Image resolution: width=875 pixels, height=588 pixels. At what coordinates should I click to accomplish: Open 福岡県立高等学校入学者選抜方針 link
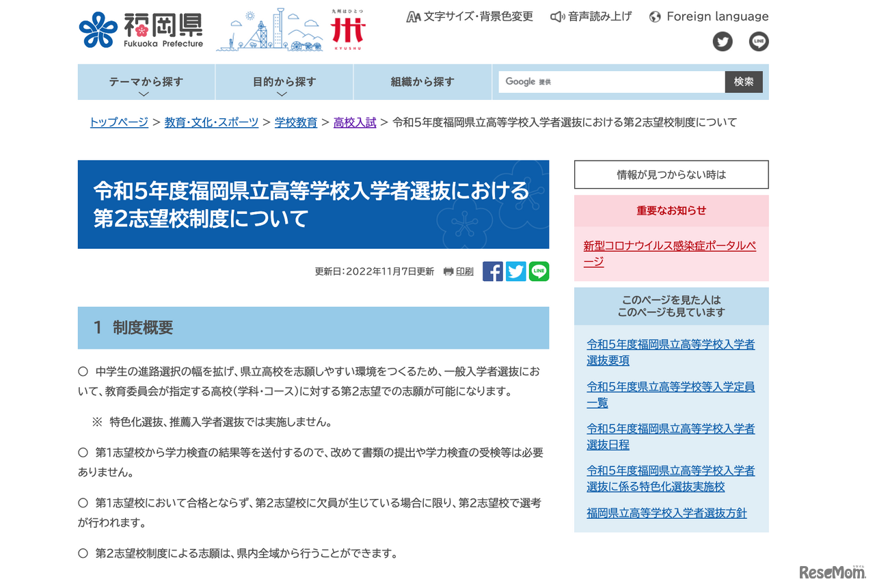click(667, 513)
